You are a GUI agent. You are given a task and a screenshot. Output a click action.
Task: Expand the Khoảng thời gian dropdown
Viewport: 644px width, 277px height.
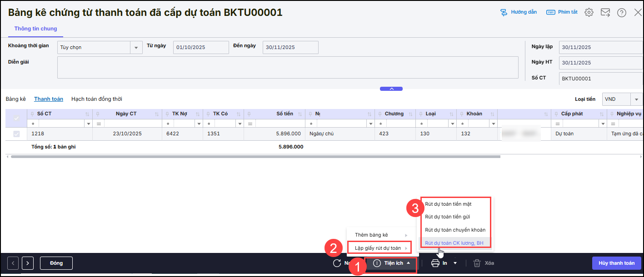tap(136, 47)
